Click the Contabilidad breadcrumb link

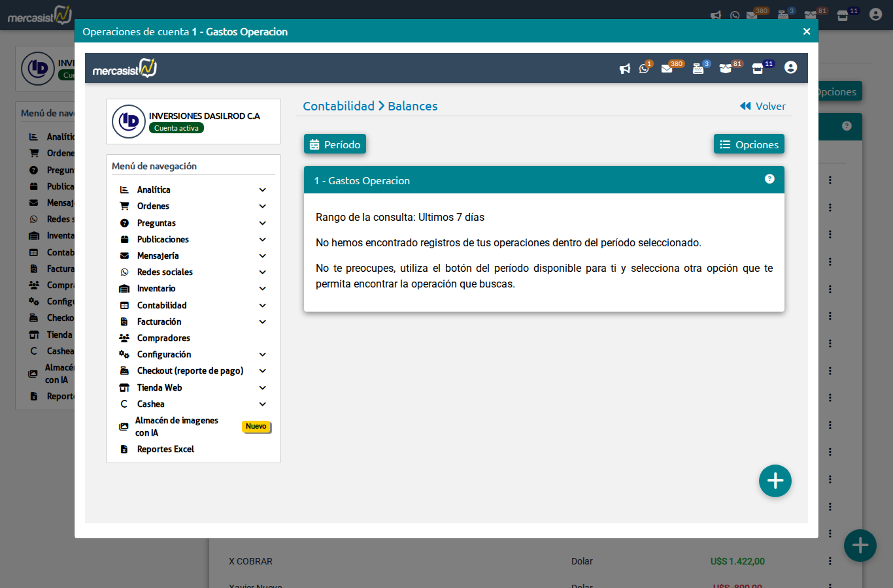click(339, 106)
